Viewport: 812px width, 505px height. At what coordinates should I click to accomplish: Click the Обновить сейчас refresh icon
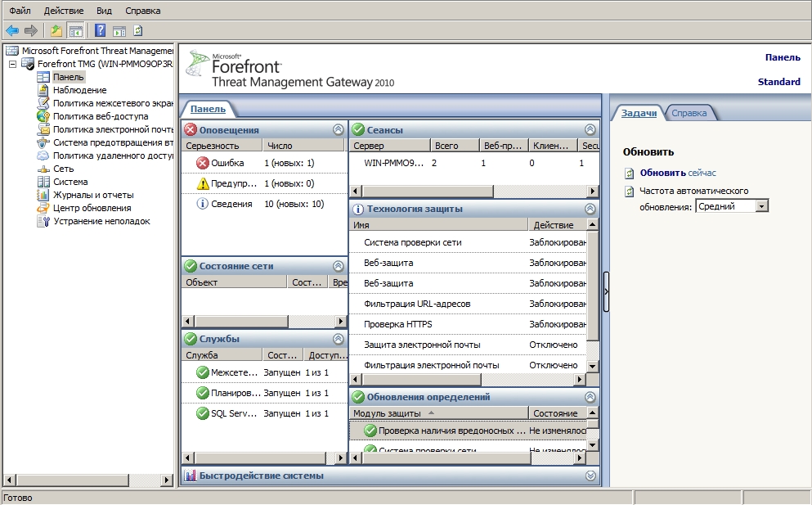(x=629, y=174)
